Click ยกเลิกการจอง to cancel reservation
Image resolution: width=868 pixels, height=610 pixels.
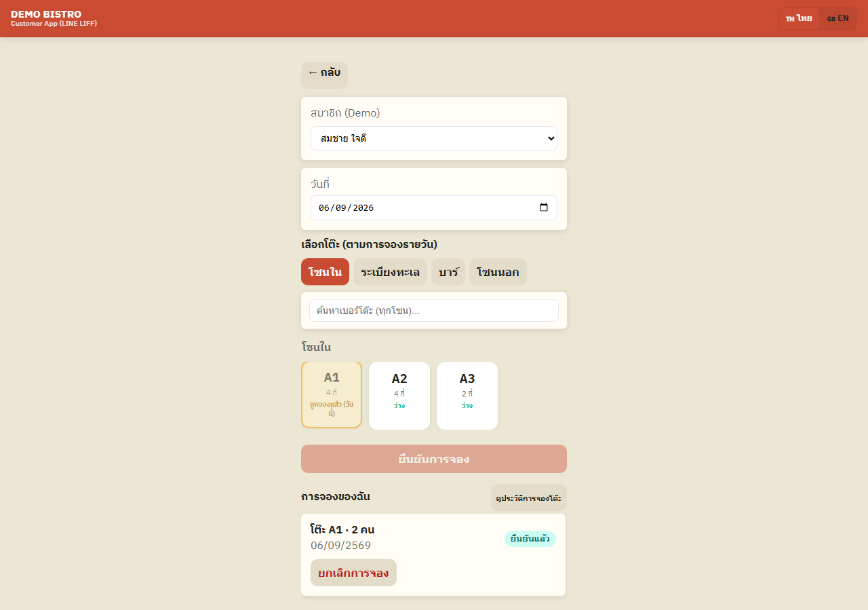[x=353, y=573]
